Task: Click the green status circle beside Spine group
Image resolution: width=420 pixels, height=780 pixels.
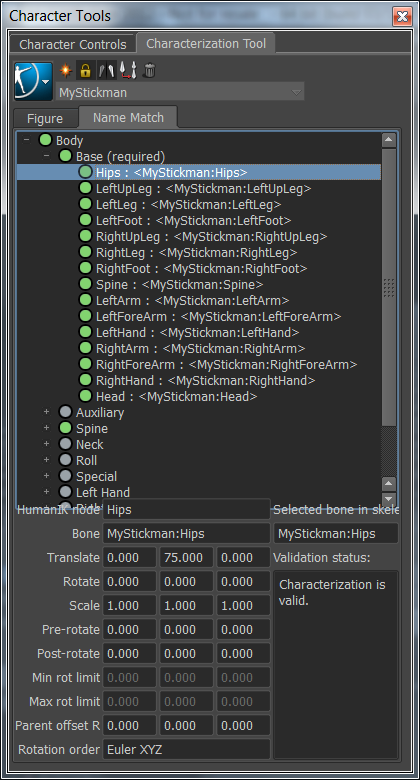Action: click(x=65, y=428)
